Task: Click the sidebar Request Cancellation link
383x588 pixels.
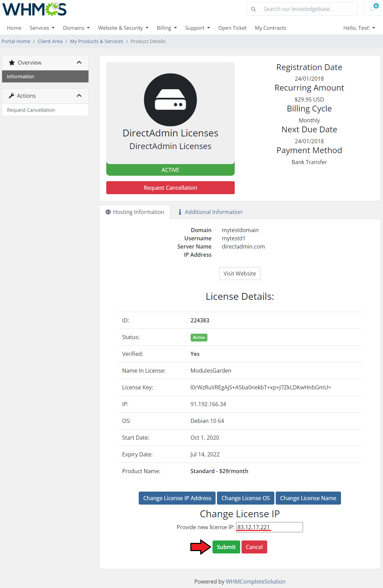Action: 45,110
